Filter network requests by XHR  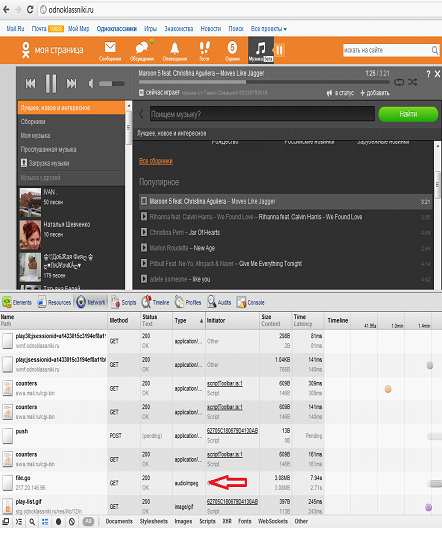pyautogui.click(x=227, y=521)
